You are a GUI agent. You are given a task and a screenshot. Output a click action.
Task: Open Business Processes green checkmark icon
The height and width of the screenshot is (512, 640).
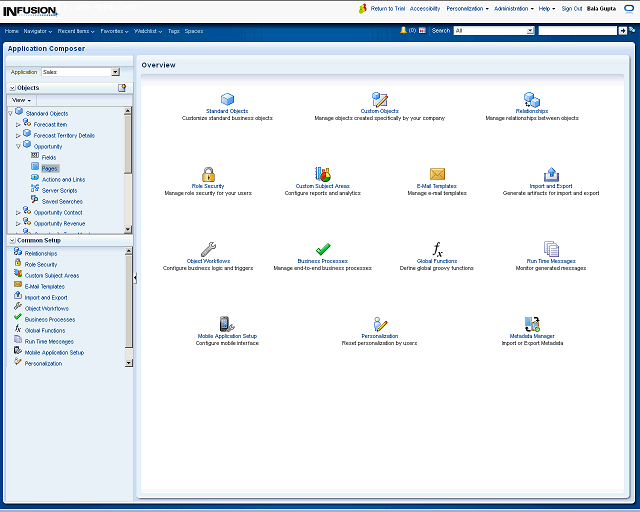323,249
